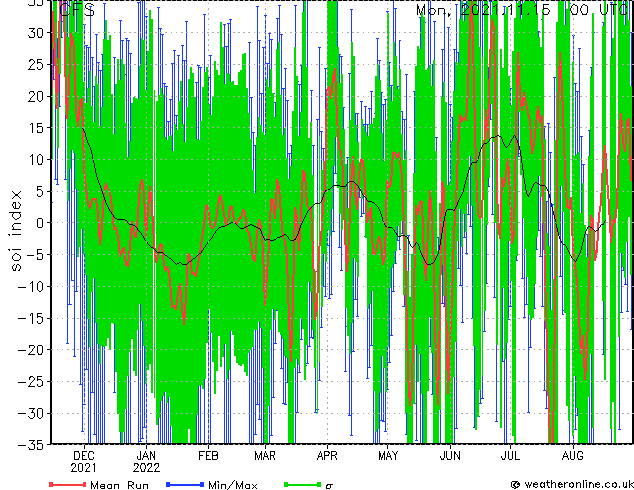Click the y-axis value '-5'
Viewport: 634px width, 490px height.
click(x=36, y=255)
